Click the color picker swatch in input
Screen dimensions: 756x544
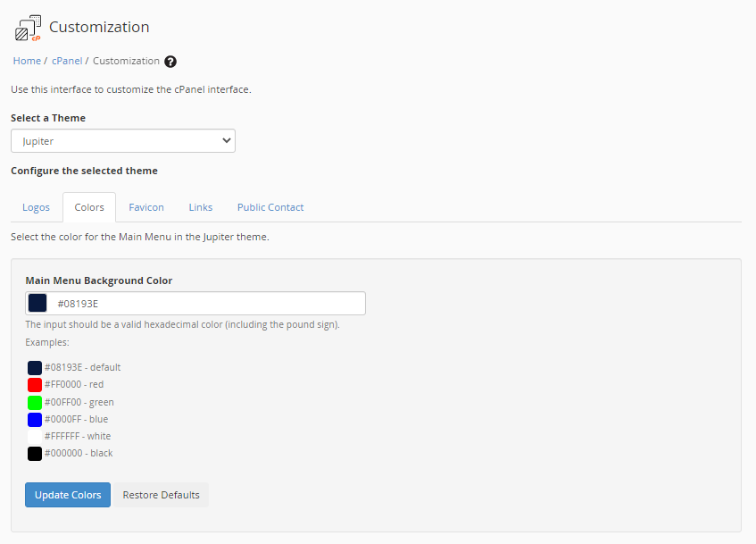[x=37, y=304]
